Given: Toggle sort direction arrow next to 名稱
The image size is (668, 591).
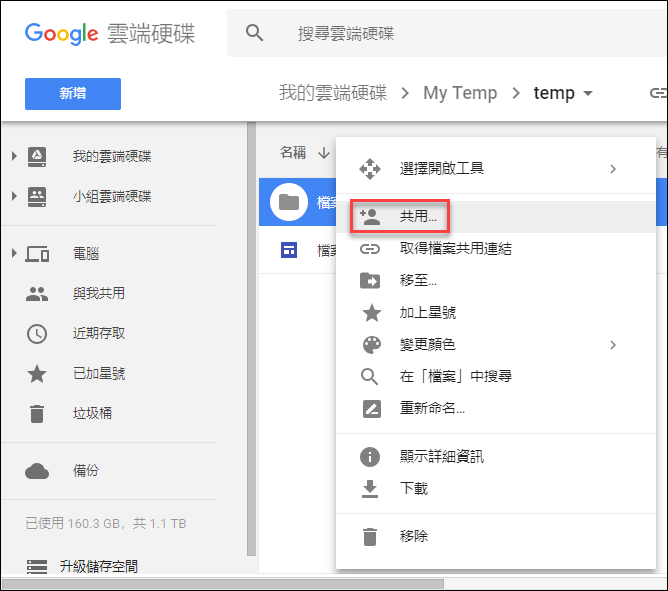Looking at the screenshot, I should click(324, 153).
